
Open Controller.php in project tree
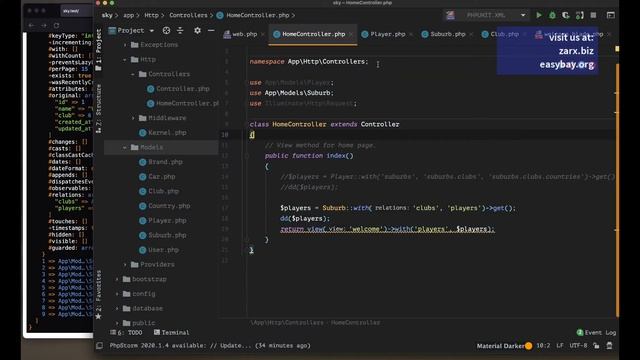coord(178,89)
